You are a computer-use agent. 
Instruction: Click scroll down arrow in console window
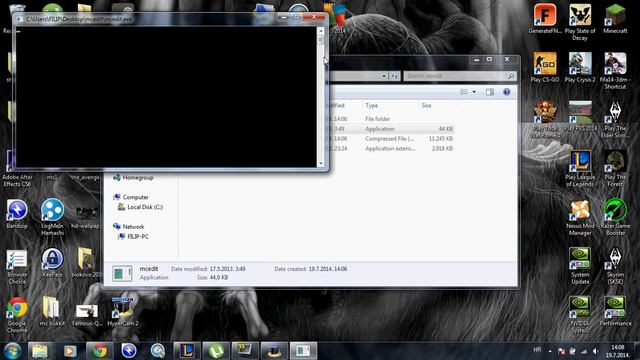tap(320, 163)
